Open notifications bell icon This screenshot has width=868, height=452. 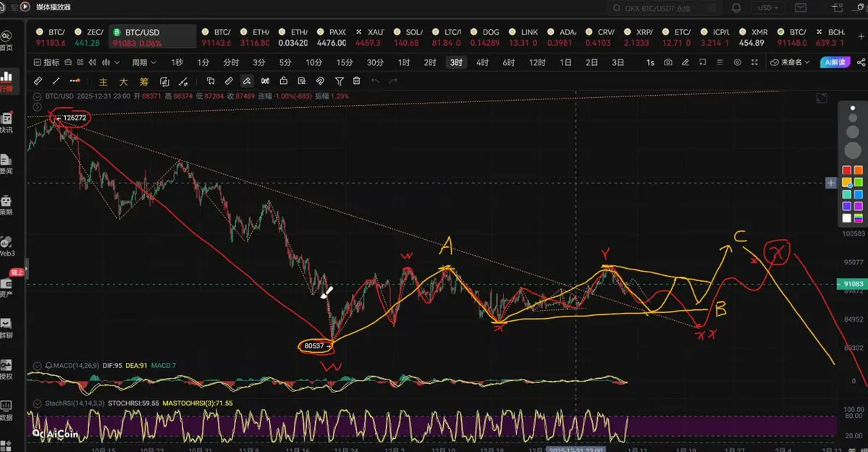pos(736,8)
